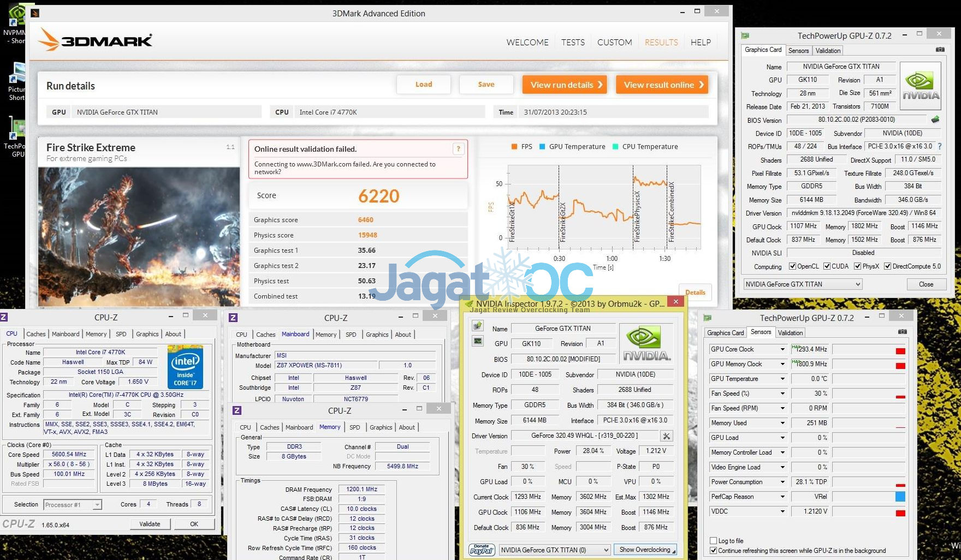Expand the GPU Core Clock sensor dropdown
Viewport: 961px width, 560px height.
782,349
